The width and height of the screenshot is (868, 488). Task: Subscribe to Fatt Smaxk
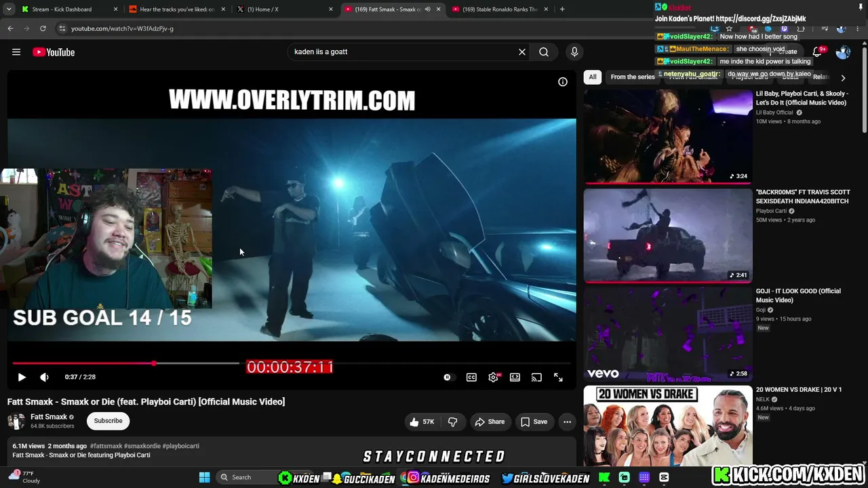pos(108,421)
